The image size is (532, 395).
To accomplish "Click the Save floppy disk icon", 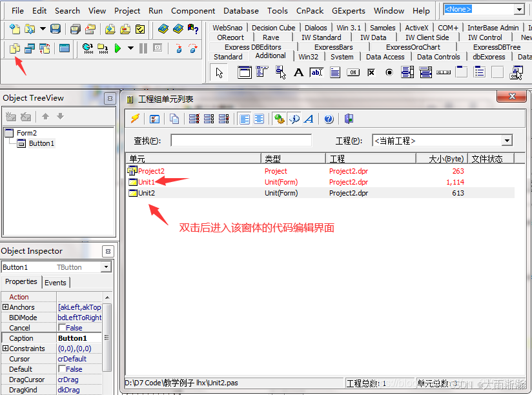I will pos(56,29).
